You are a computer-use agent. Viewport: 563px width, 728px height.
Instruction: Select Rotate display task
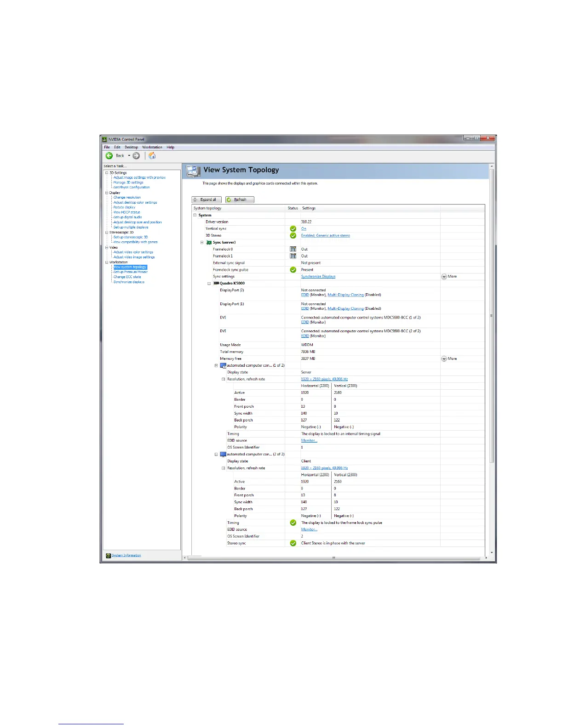click(124, 207)
